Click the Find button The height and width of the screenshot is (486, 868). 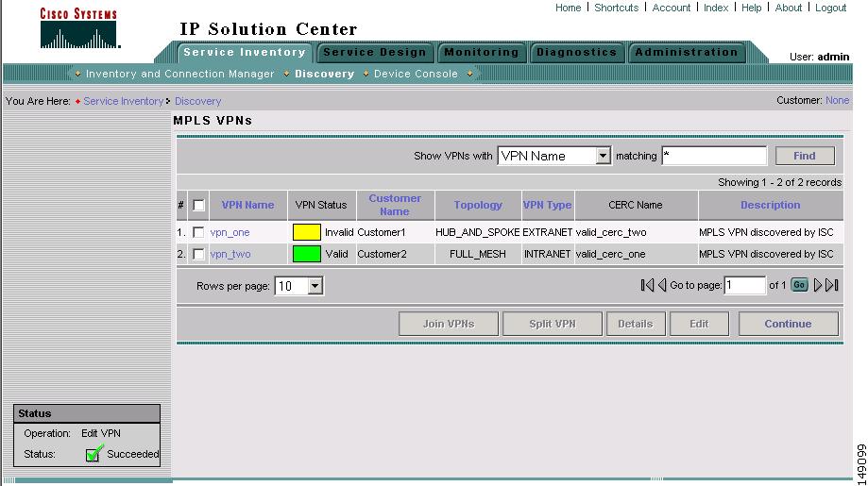tap(805, 156)
